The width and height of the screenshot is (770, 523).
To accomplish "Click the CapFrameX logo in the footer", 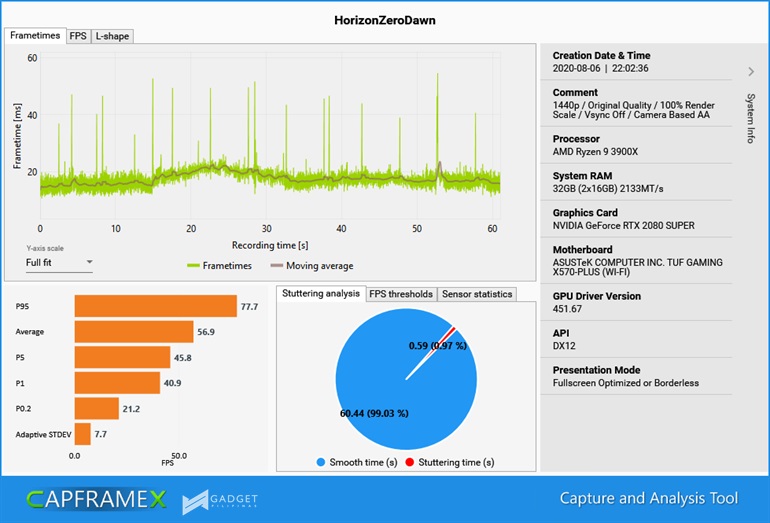I will point(96,498).
